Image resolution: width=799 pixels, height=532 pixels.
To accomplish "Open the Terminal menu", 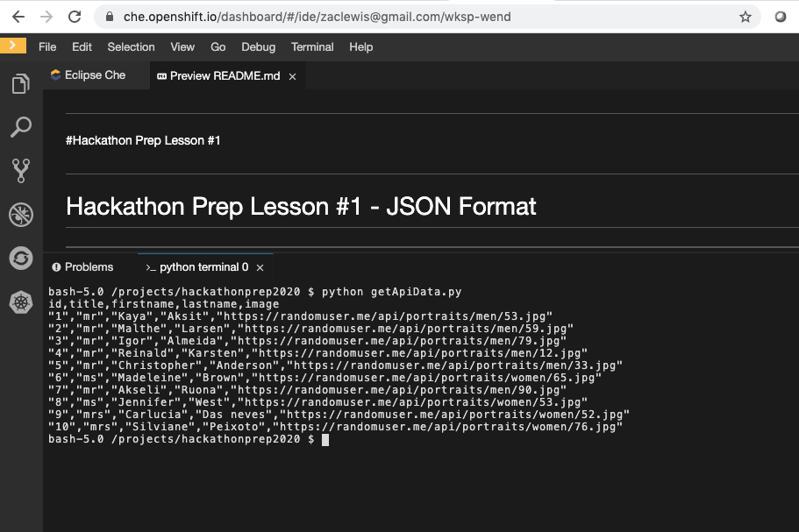I will pos(312,47).
